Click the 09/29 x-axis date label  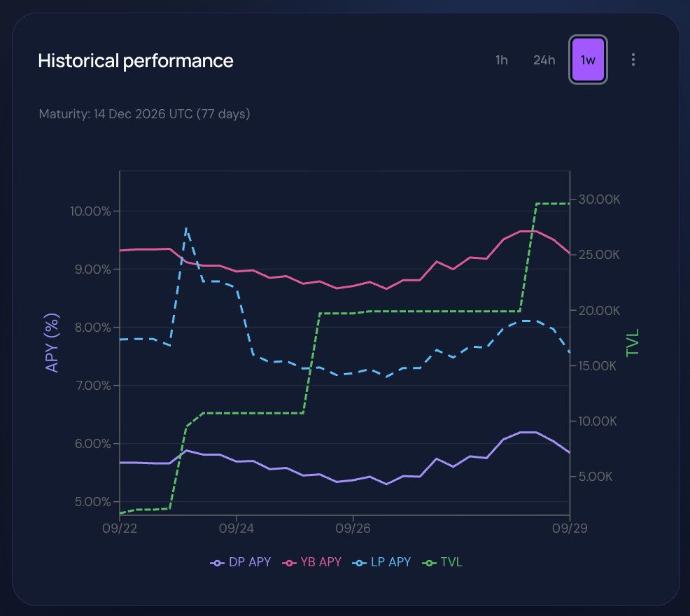coord(570,528)
